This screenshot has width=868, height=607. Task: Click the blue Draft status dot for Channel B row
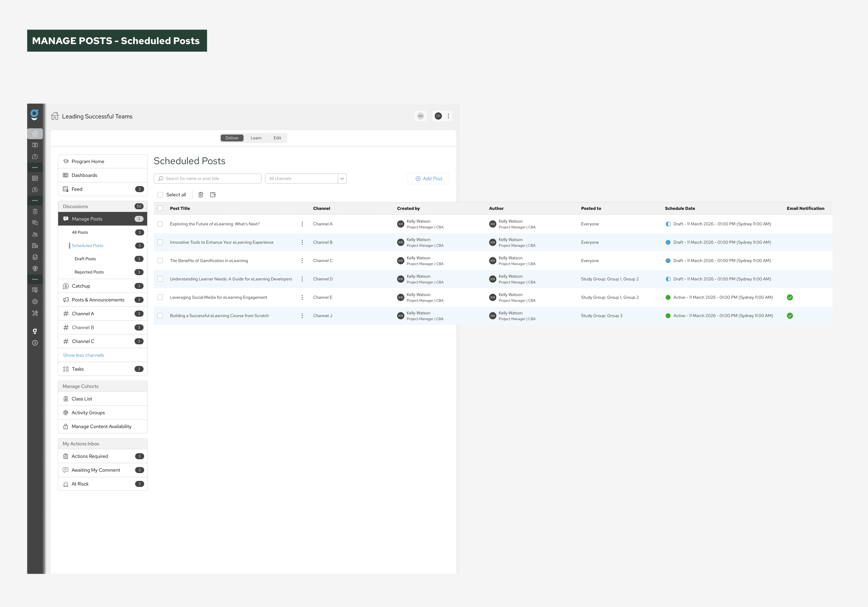(x=668, y=242)
